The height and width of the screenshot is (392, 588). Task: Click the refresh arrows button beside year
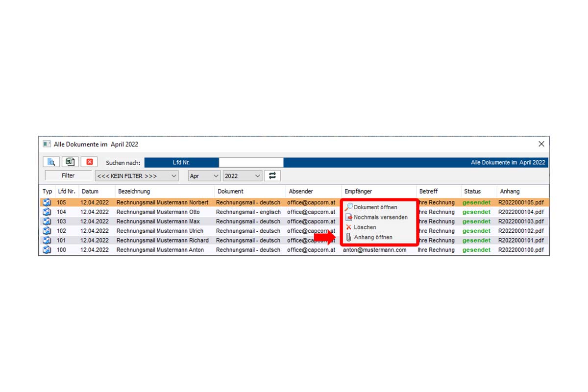(272, 176)
